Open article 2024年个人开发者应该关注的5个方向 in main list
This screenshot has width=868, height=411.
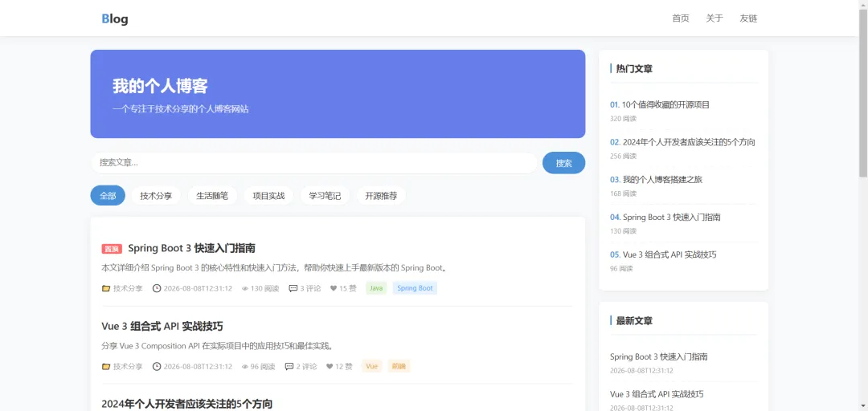187,404
